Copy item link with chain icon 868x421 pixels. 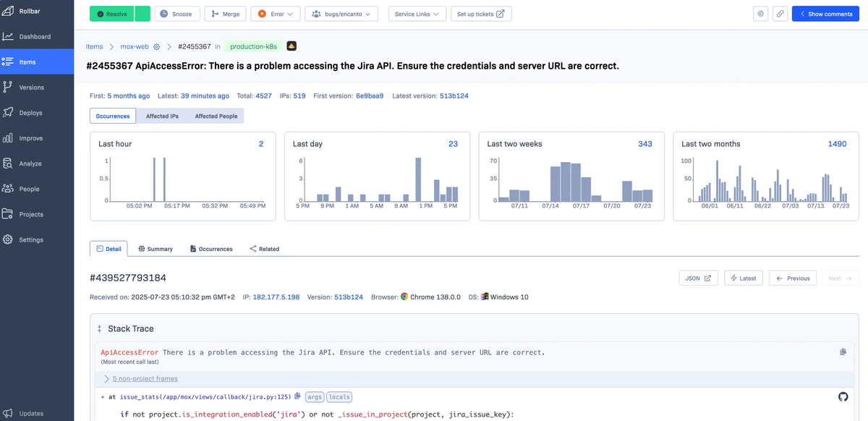pos(780,14)
